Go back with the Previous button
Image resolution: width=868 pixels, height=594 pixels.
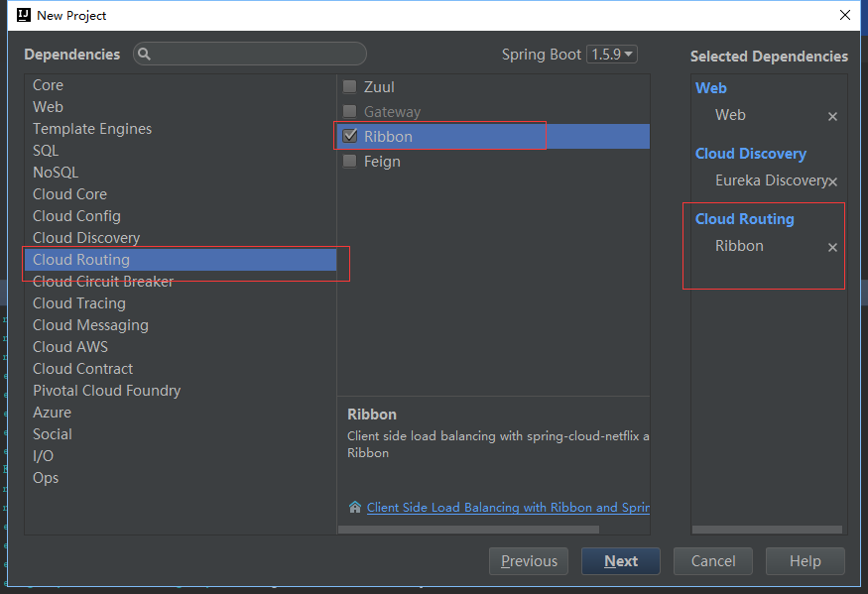(x=529, y=561)
